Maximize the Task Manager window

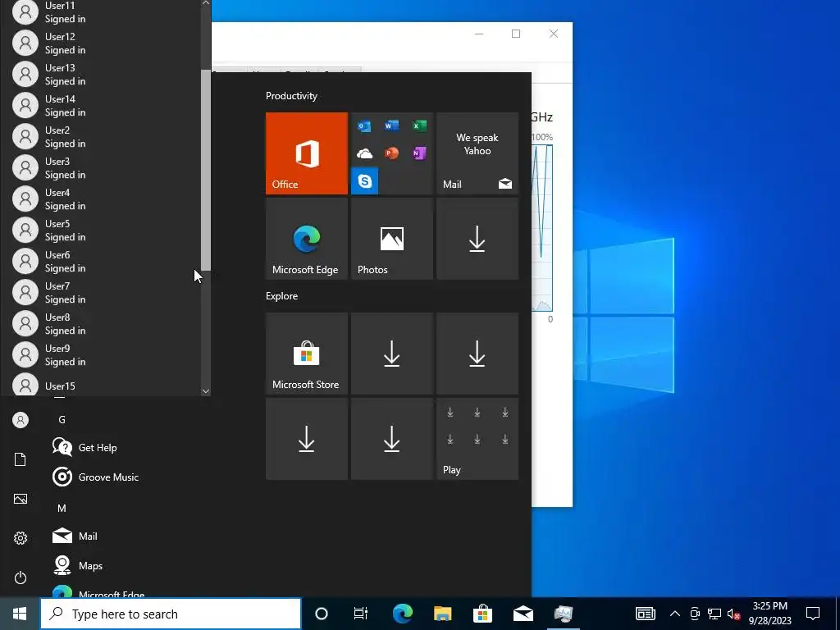[516, 34]
